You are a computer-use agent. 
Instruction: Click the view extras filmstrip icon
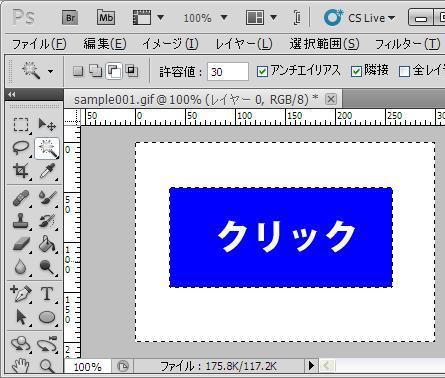click(x=142, y=17)
